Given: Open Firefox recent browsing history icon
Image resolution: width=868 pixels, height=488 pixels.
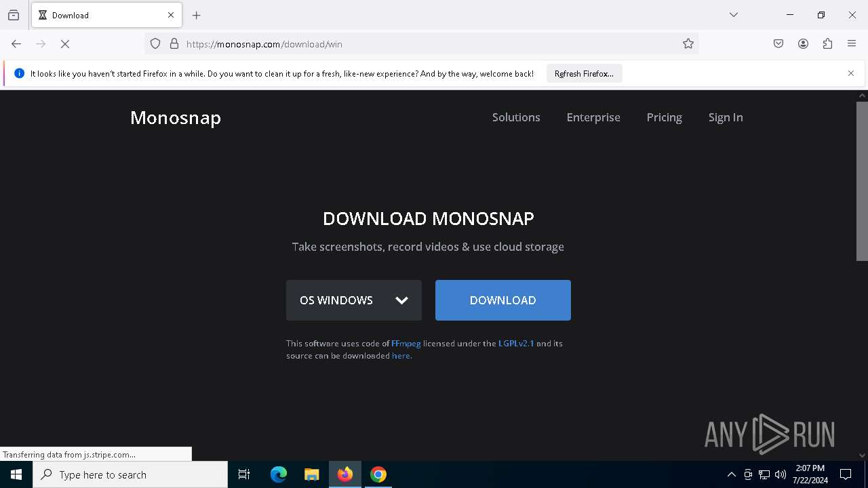Looking at the screenshot, I should pyautogui.click(x=14, y=15).
